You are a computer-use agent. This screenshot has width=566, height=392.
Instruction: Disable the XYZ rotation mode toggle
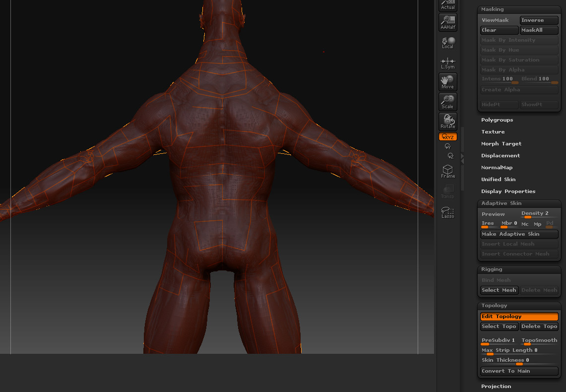click(x=448, y=137)
